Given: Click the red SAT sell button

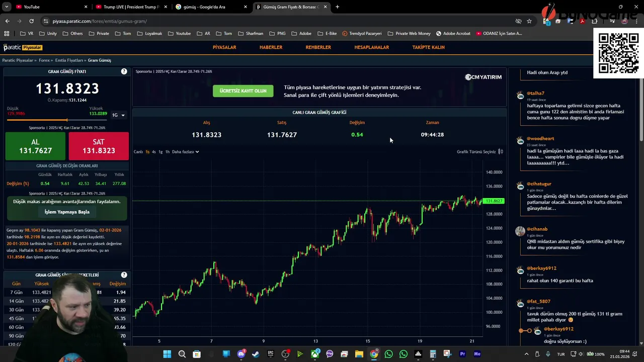Looking at the screenshot, I should [99, 146].
